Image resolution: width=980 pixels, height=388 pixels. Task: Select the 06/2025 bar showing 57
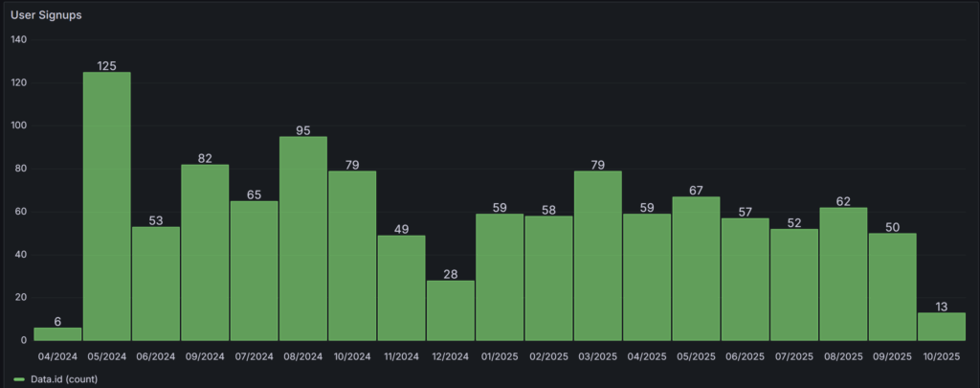click(x=746, y=279)
